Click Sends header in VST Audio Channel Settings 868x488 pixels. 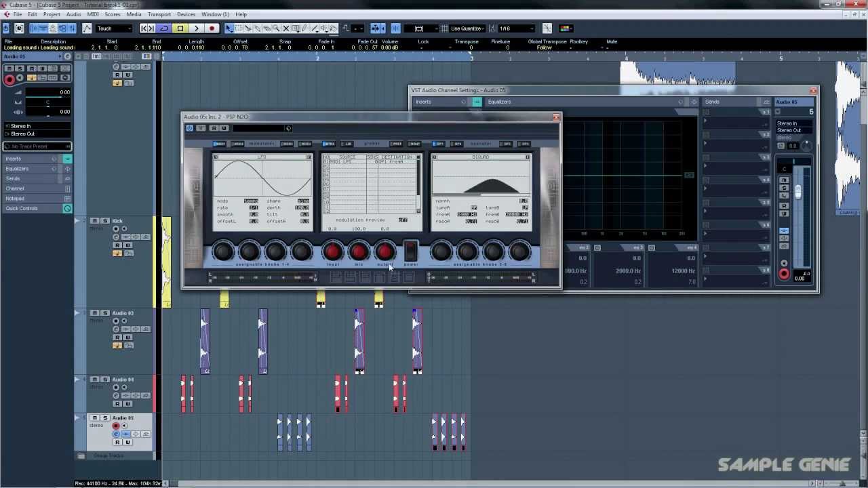[712, 102]
